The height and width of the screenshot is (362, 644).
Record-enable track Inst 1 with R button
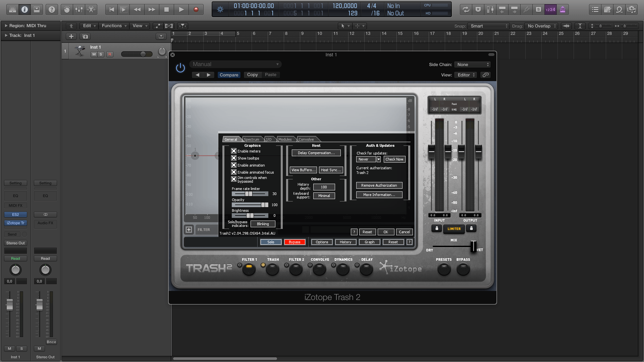(110, 54)
